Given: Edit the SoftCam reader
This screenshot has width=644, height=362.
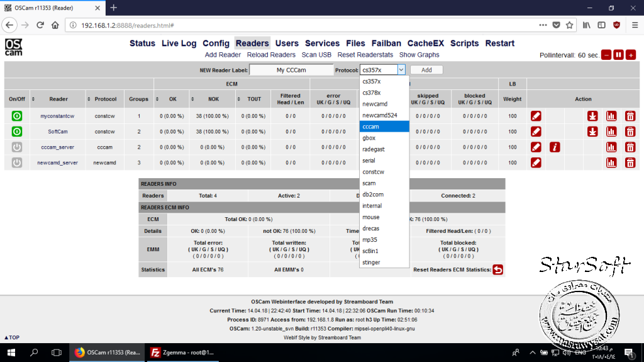Looking at the screenshot, I should point(536,132).
